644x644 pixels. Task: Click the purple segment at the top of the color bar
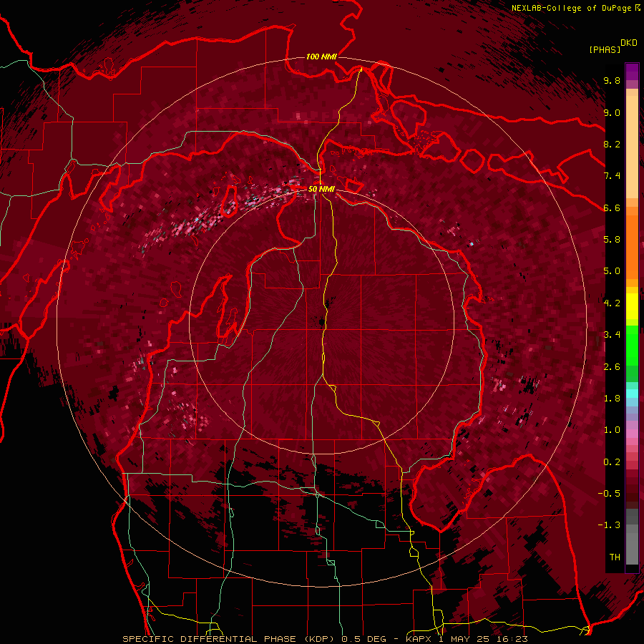tap(632, 72)
